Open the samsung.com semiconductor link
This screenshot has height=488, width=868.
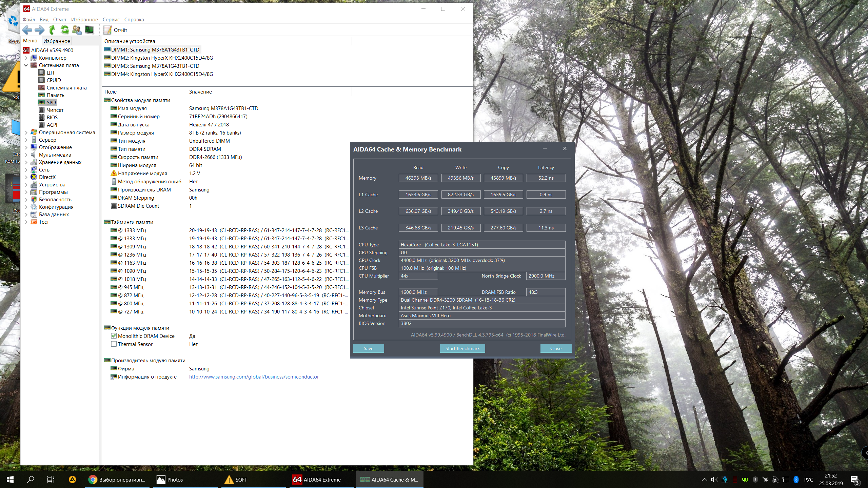[254, 377]
